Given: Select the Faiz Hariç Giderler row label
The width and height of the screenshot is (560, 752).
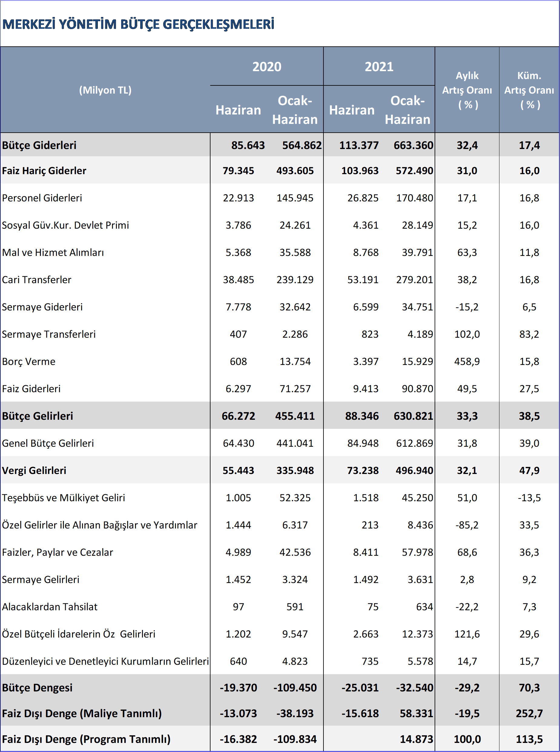Looking at the screenshot, I should (44, 171).
